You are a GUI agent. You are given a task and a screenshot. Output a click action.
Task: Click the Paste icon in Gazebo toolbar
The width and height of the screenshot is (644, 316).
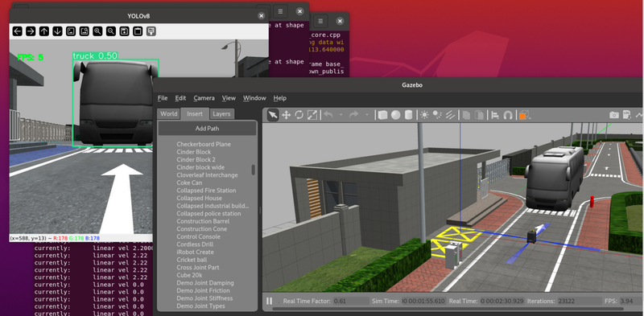(x=478, y=115)
